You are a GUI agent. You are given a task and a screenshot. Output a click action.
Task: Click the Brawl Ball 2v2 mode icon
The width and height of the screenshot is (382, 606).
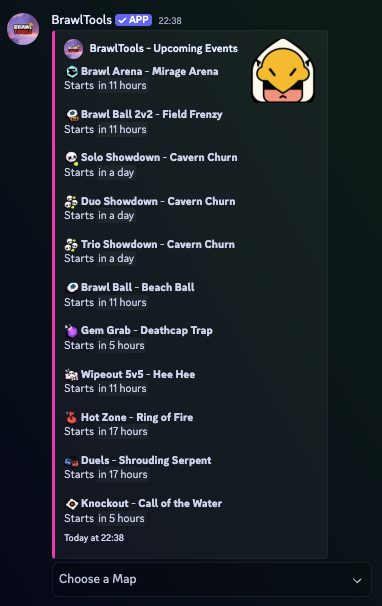pyautogui.click(x=72, y=115)
